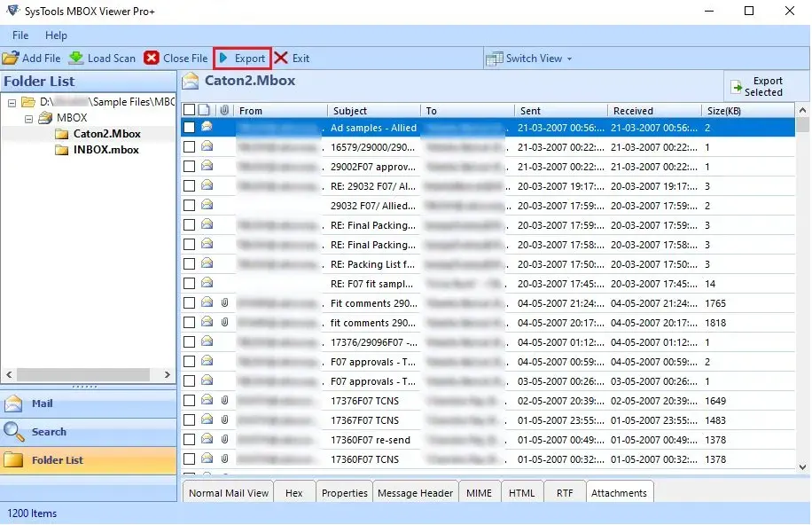
Task: Click envelope icon of 'Ad samples - Allied' row
Action: tap(207, 127)
